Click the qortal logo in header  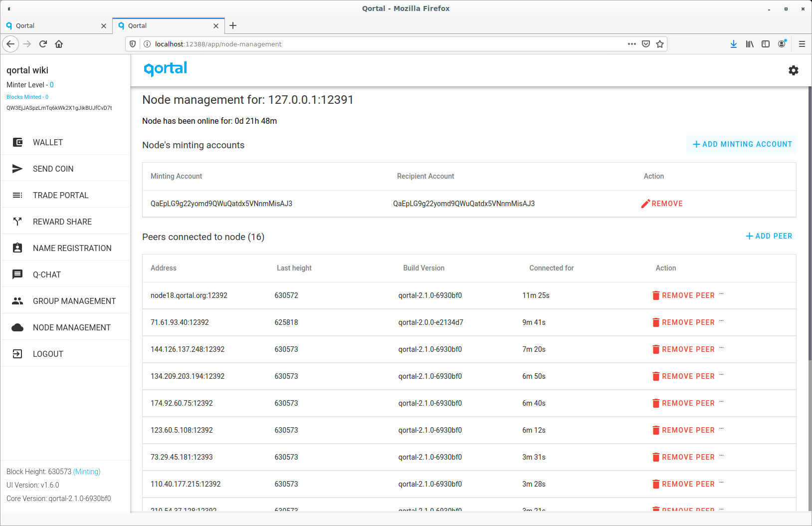(165, 69)
